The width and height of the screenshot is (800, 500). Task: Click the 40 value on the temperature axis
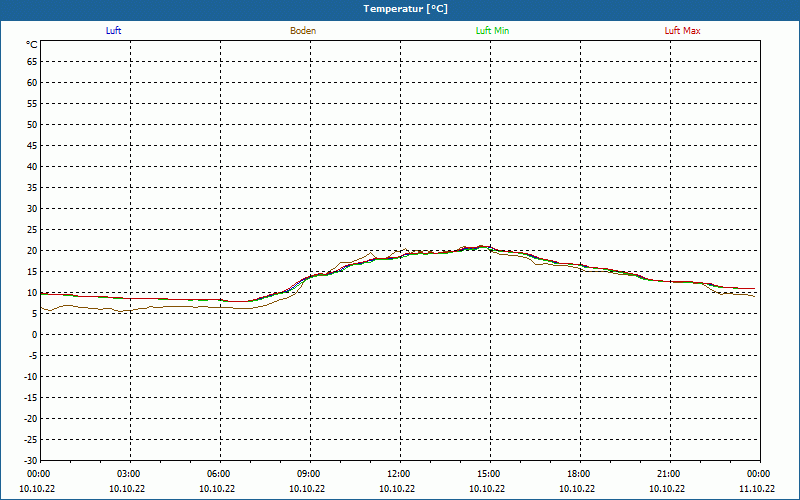[32, 167]
